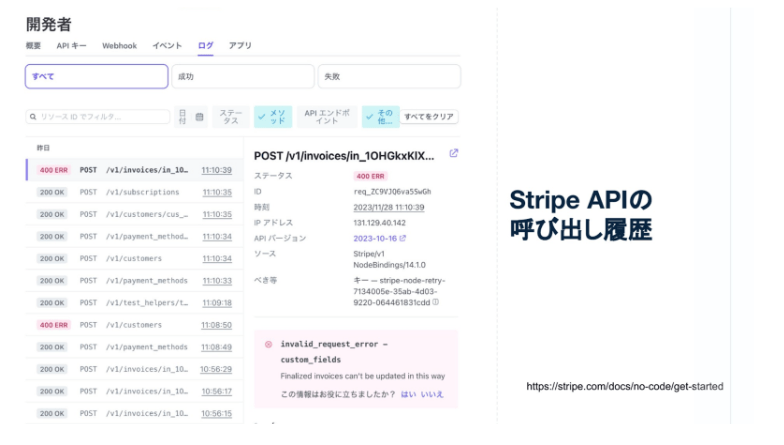Open the ステータス filter dropdown

[x=230, y=117]
